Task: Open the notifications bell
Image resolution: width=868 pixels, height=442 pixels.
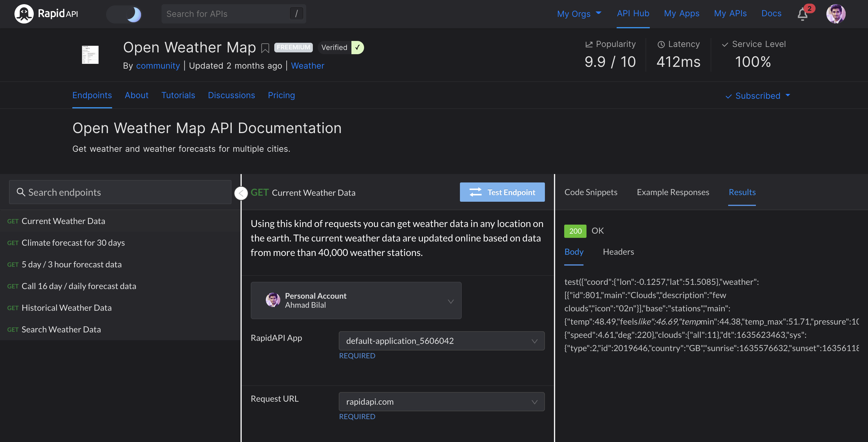Action: pyautogui.click(x=802, y=14)
